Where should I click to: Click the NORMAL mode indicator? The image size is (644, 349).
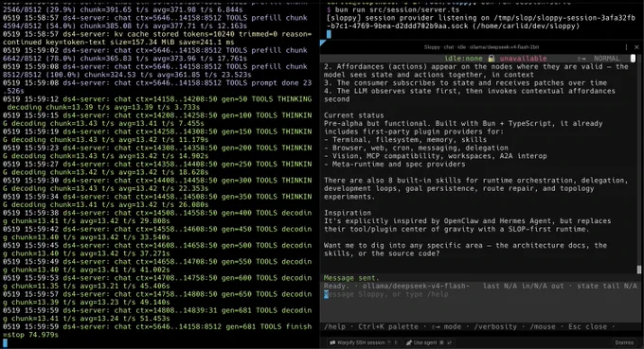coord(606,59)
